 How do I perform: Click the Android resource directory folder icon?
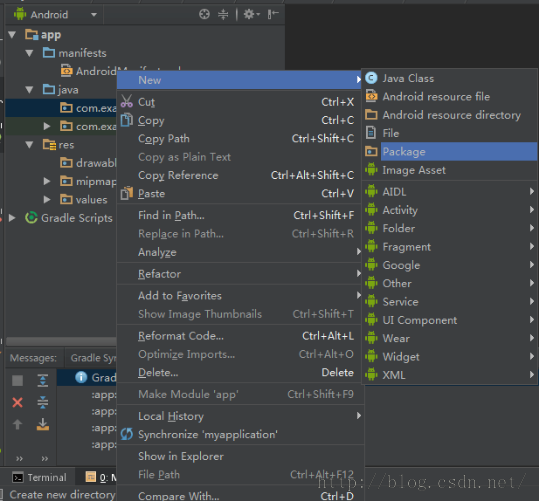371,115
